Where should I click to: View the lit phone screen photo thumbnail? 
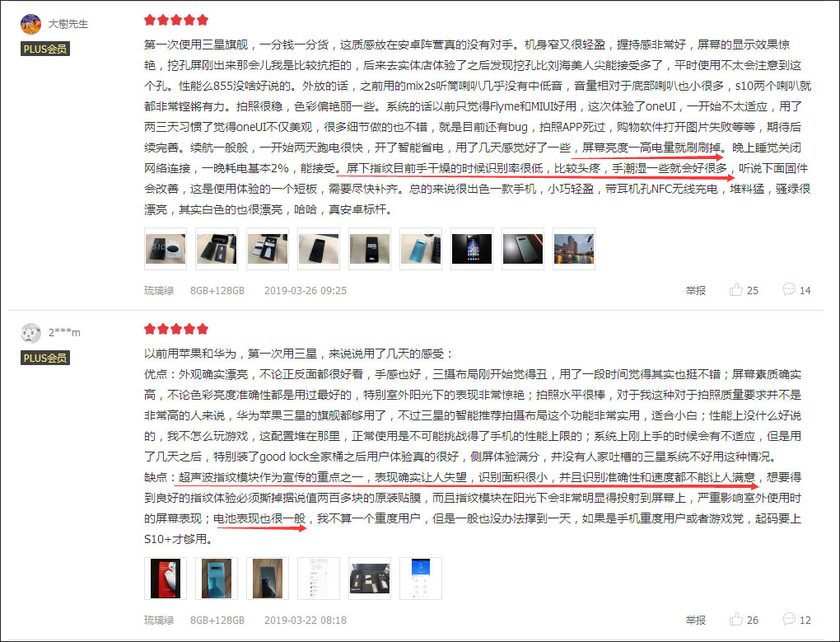pyautogui.click(x=471, y=249)
